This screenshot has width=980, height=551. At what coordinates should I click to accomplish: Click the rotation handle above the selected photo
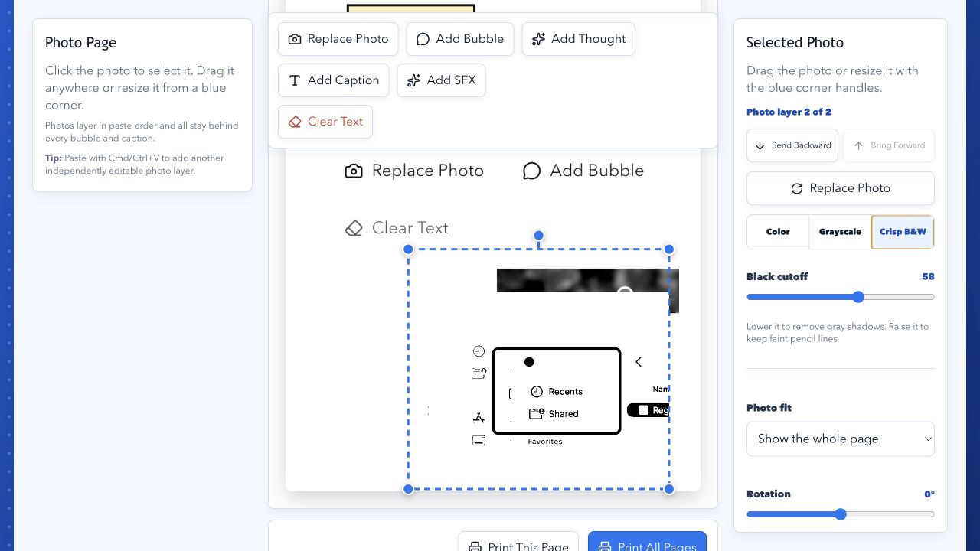pos(538,236)
